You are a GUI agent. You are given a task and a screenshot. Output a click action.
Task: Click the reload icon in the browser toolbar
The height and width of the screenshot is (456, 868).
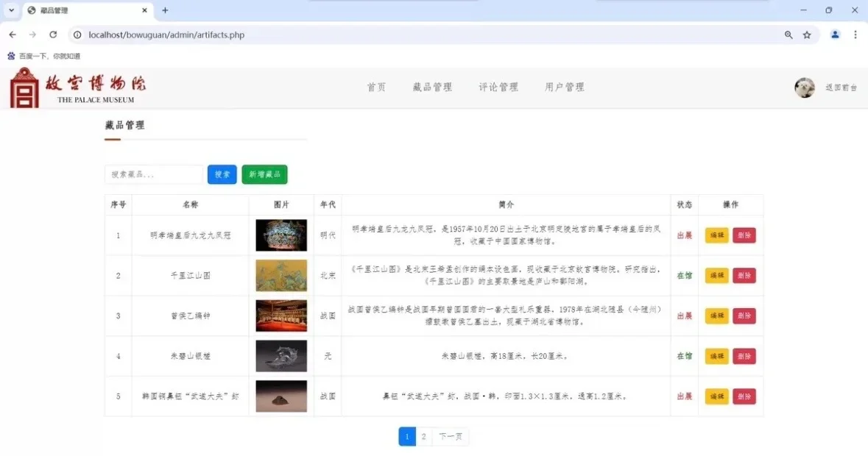52,35
